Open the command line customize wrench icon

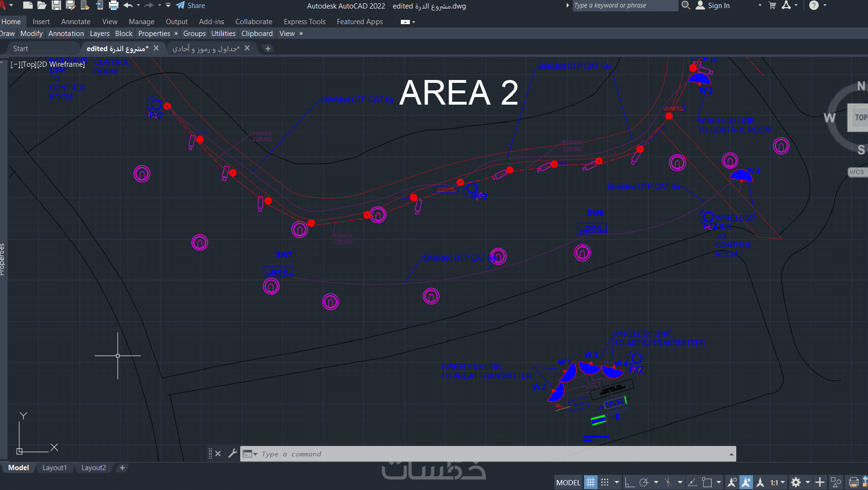[x=232, y=454]
